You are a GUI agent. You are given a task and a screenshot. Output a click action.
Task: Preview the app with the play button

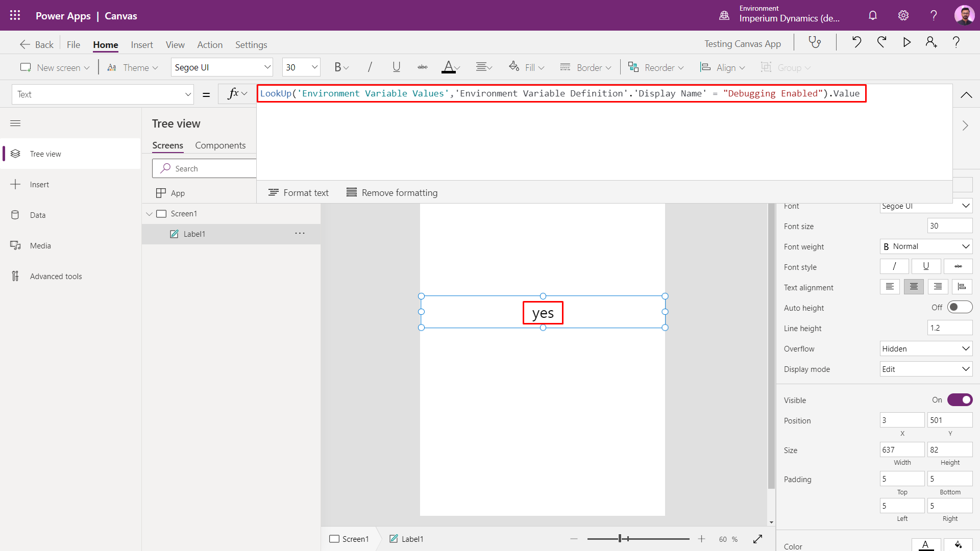point(906,42)
